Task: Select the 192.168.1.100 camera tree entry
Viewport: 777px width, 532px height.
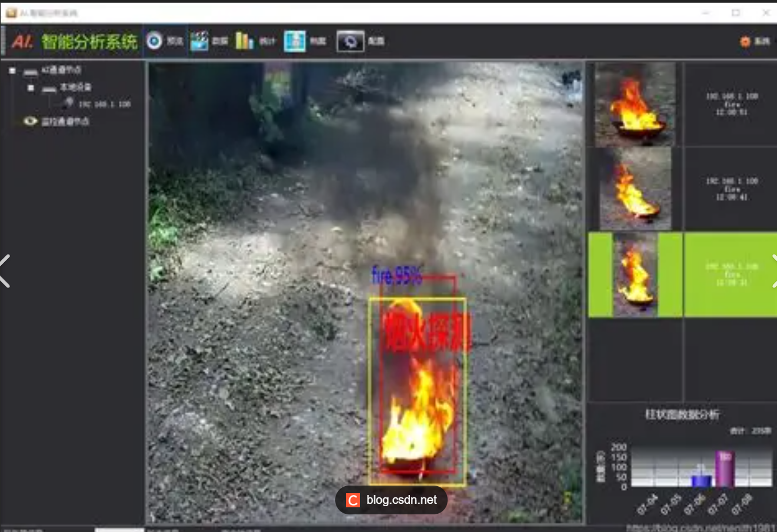Action: point(105,104)
